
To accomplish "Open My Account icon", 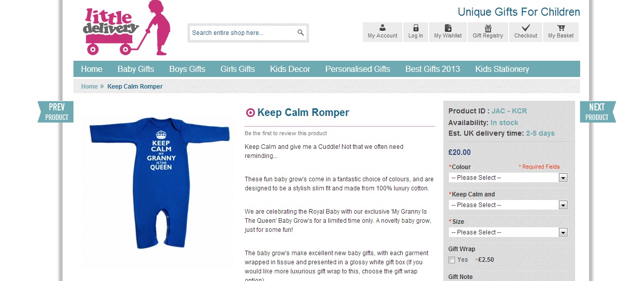I will click(x=383, y=28).
